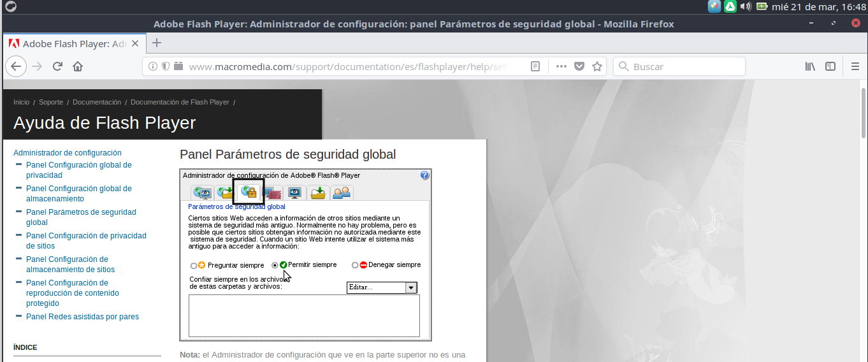Click the blue help question mark icon
Viewport: 868px width, 362px height.
point(424,175)
